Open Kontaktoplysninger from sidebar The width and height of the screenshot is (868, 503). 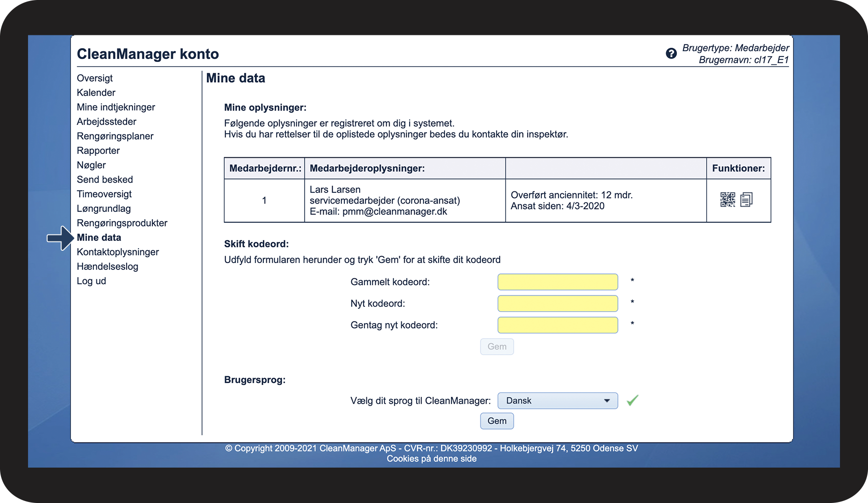(x=118, y=252)
